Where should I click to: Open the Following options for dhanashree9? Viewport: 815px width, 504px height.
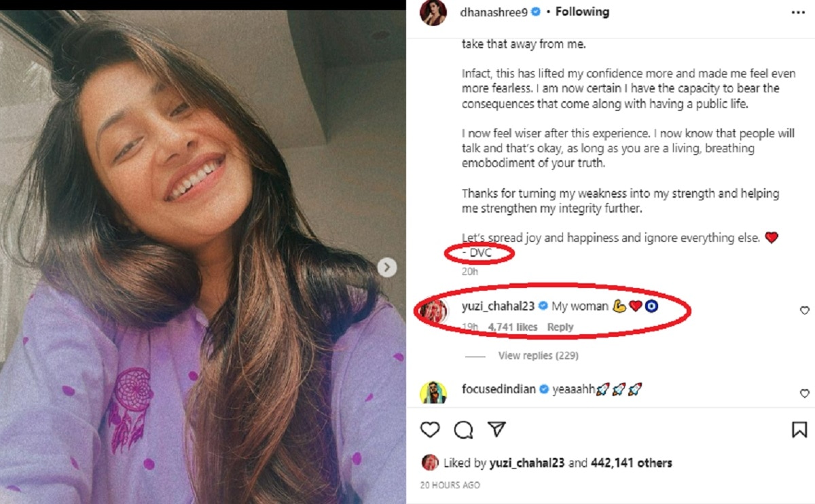582,12
